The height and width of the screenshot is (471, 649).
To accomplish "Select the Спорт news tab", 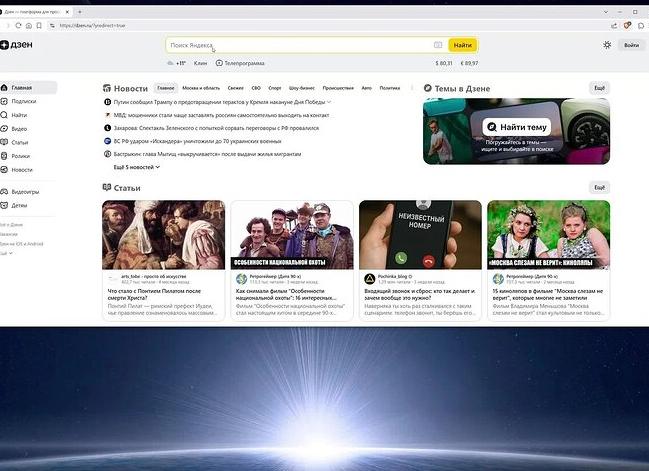I will click(275, 88).
